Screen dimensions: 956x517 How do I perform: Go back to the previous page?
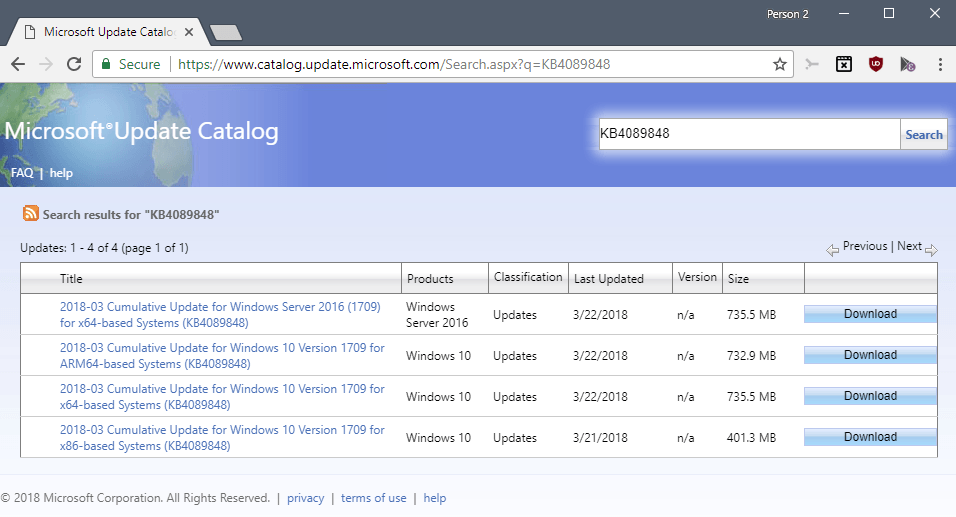18,64
